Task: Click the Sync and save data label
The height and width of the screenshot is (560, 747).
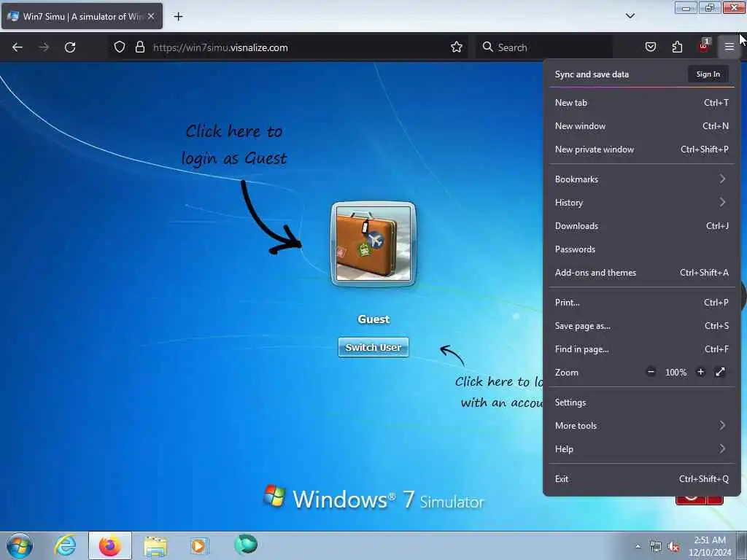Action: pyautogui.click(x=592, y=74)
